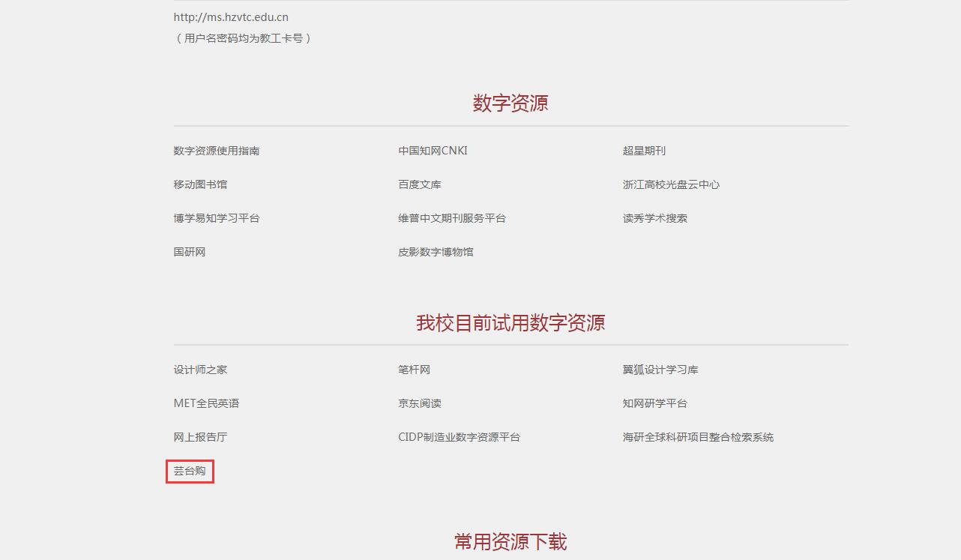Go to 国研网 resource
This screenshot has width=961, height=560.
(190, 252)
